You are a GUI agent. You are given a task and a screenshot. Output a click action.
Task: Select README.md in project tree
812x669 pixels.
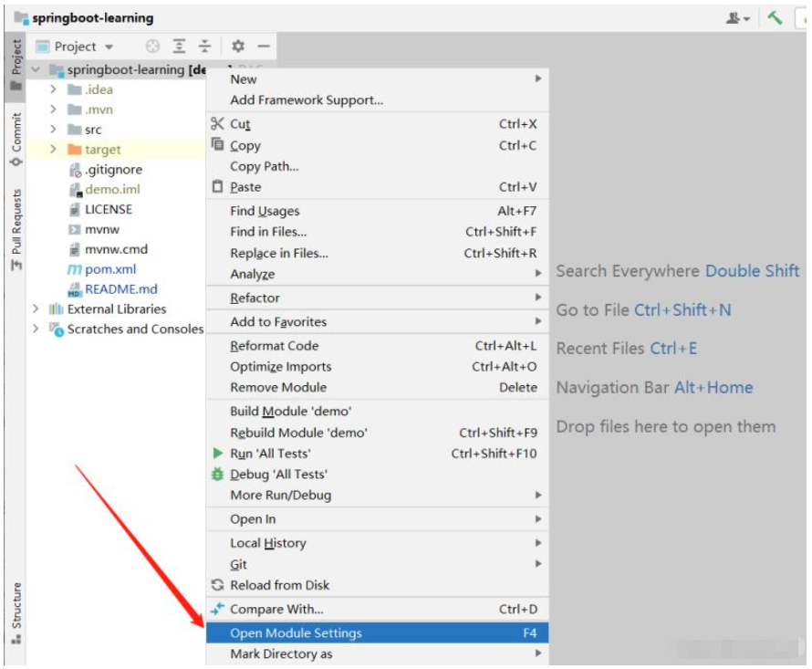pos(120,289)
